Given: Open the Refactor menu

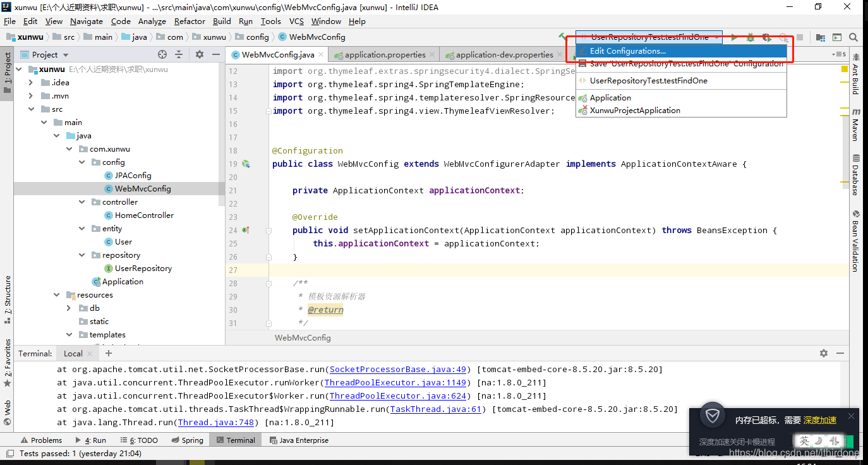Looking at the screenshot, I should pyautogui.click(x=190, y=21).
